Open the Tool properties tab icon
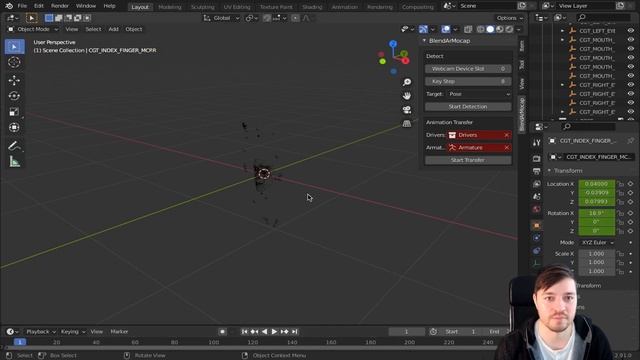 (x=536, y=142)
